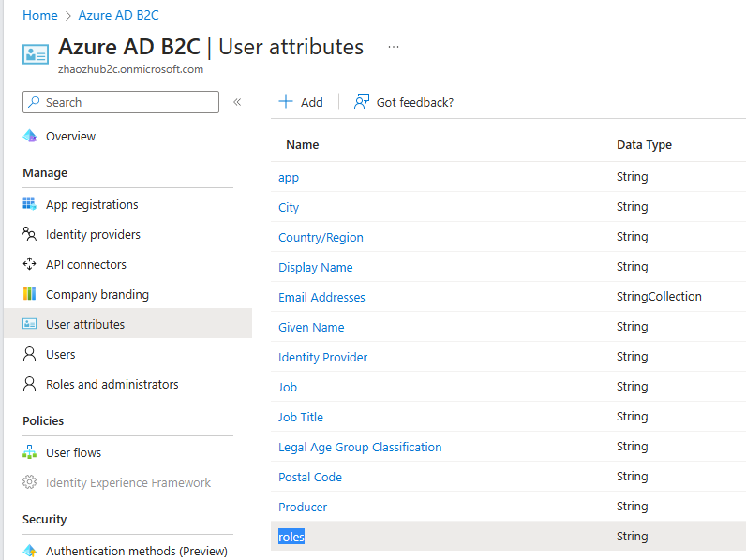
Task: Click String type in City row
Action: 632,207
